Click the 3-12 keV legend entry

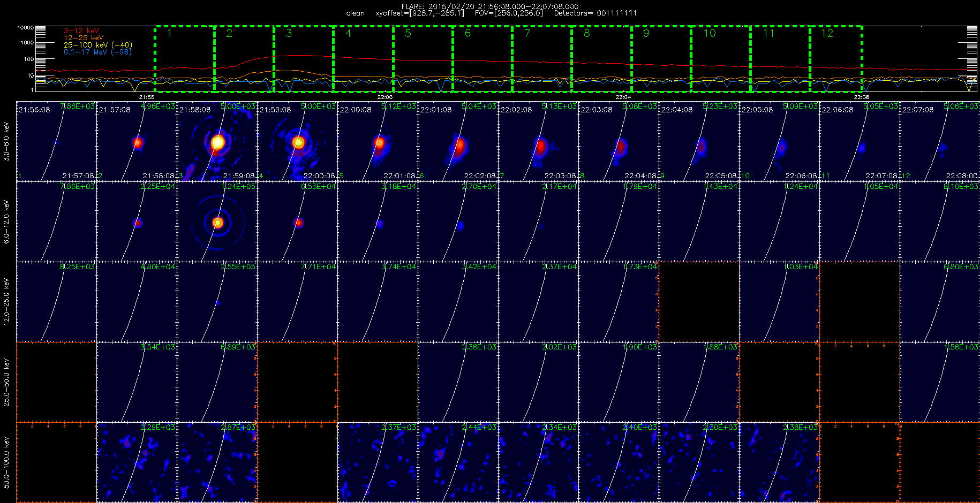coord(81,31)
